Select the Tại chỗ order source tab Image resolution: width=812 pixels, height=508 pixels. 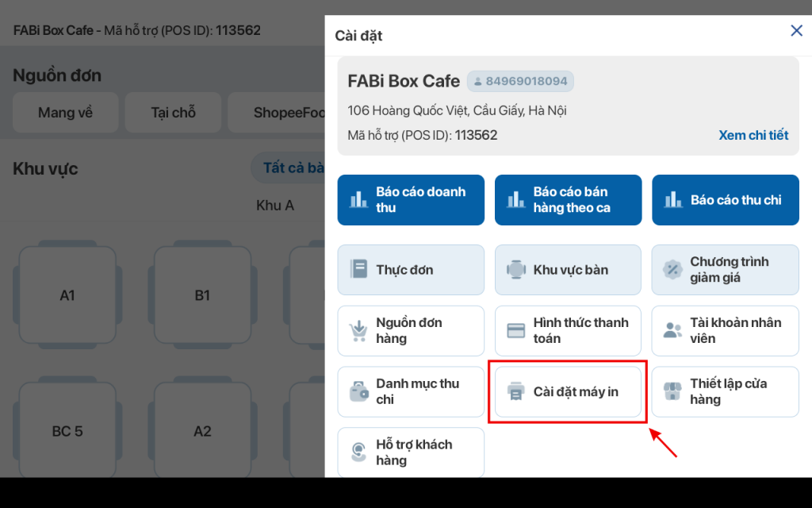click(x=173, y=113)
